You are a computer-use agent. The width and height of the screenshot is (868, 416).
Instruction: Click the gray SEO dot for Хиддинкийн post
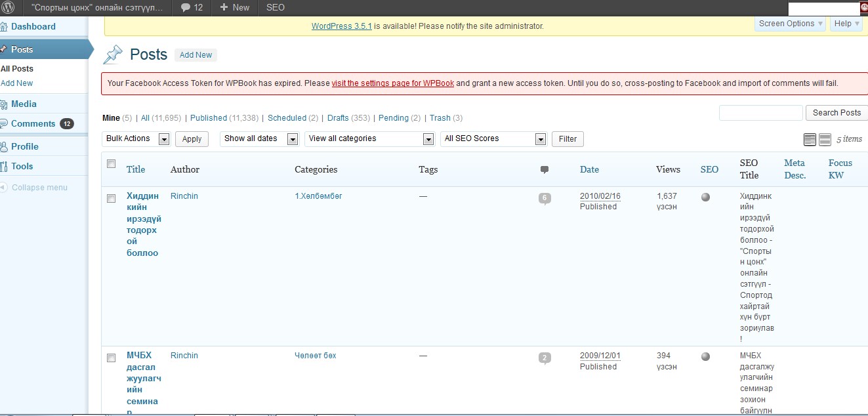point(705,197)
